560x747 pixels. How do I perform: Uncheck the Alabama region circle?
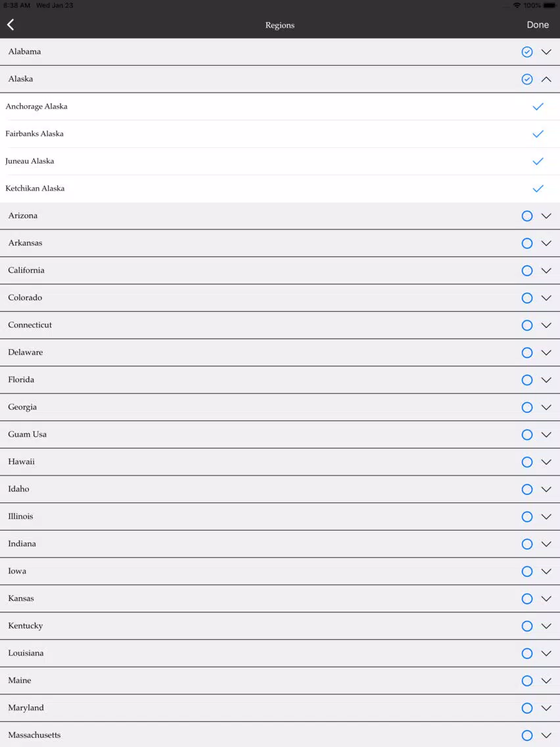(526, 52)
